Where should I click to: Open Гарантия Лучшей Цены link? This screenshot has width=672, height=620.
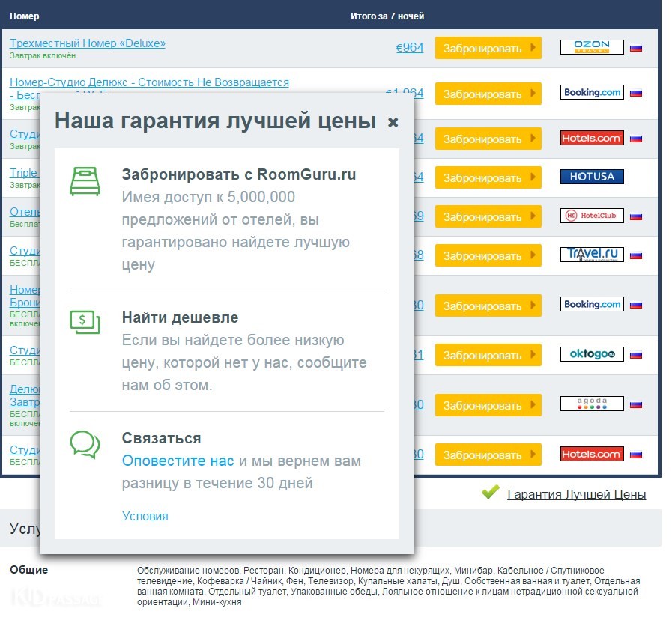coord(576,494)
